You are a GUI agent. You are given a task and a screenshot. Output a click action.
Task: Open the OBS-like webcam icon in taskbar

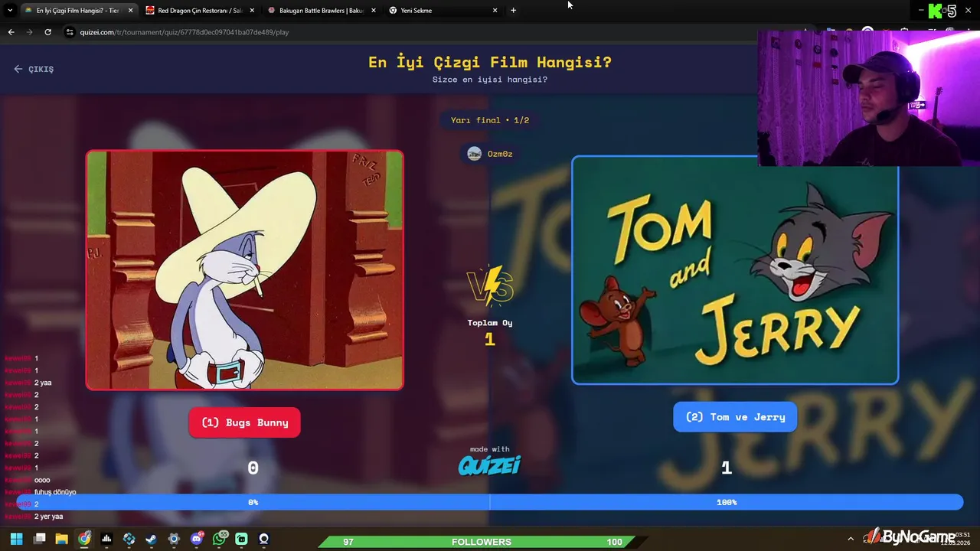pos(264,539)
